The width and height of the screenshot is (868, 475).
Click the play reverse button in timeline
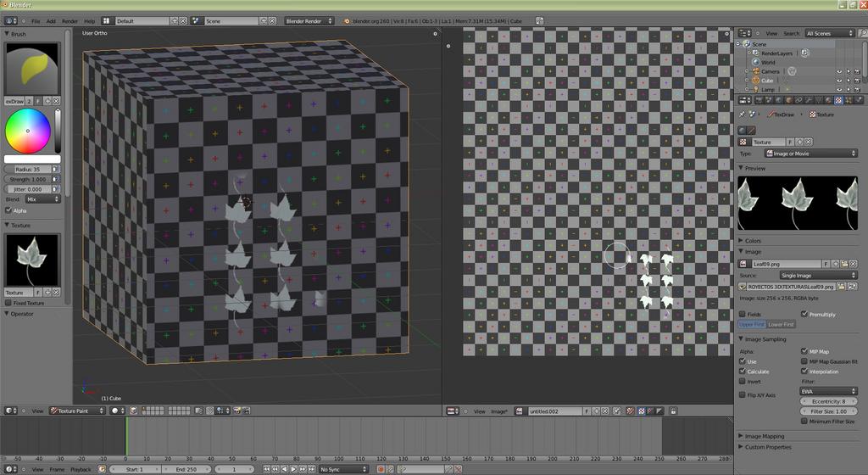pos(285,469)
